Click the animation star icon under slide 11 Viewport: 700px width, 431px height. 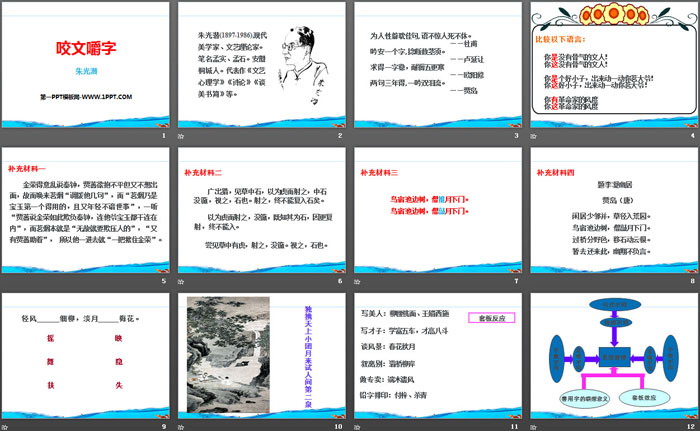pos(357,427)
